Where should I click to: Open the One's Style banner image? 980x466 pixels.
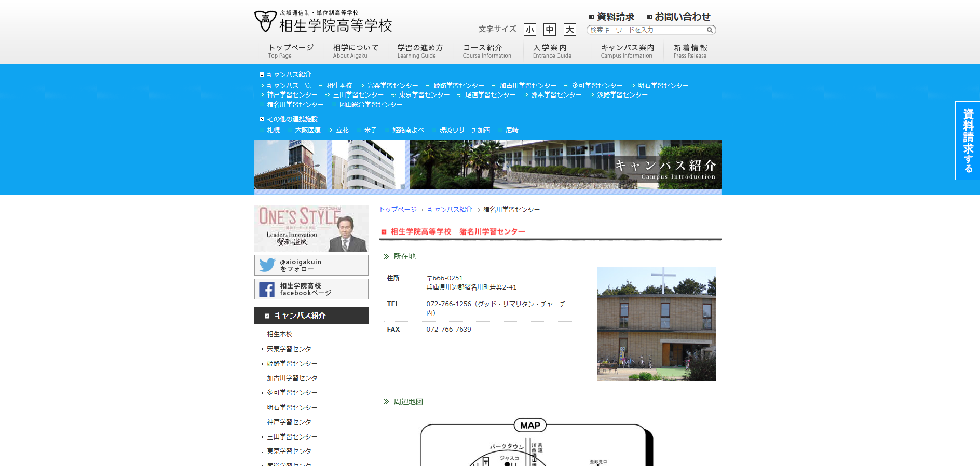(311, 228)
